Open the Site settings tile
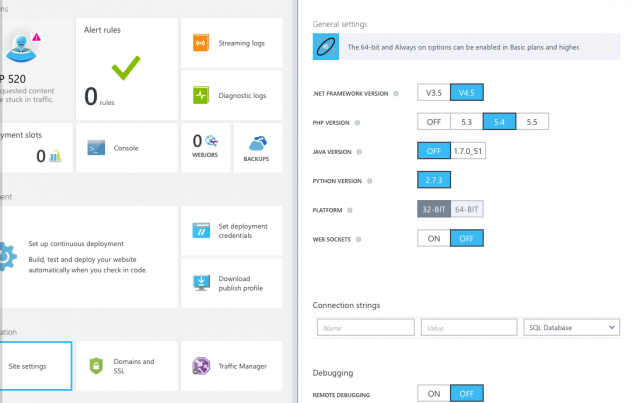Image resolution: width=632 pixels, height=403 pixels. point(36,366)
